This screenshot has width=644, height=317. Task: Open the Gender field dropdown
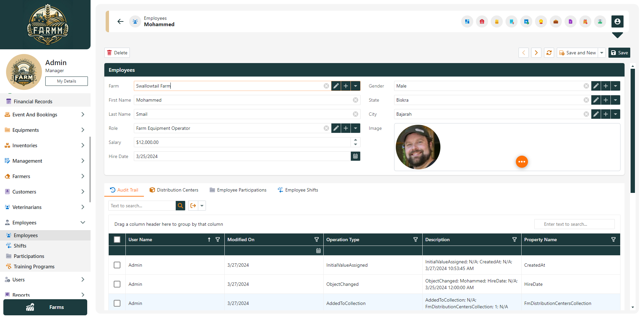tap(615, 86)
